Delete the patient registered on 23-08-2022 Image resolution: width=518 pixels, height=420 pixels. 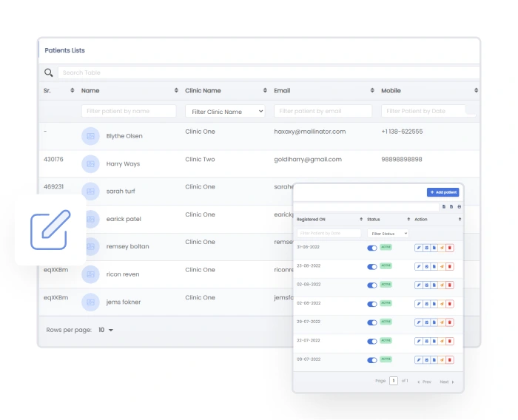pos(450,266)
